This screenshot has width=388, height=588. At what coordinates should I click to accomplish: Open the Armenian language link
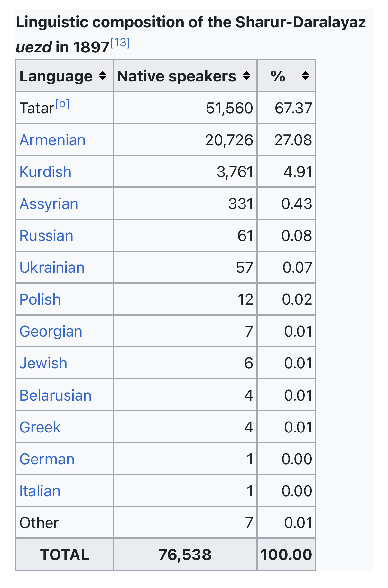click(x=52, y=140)
